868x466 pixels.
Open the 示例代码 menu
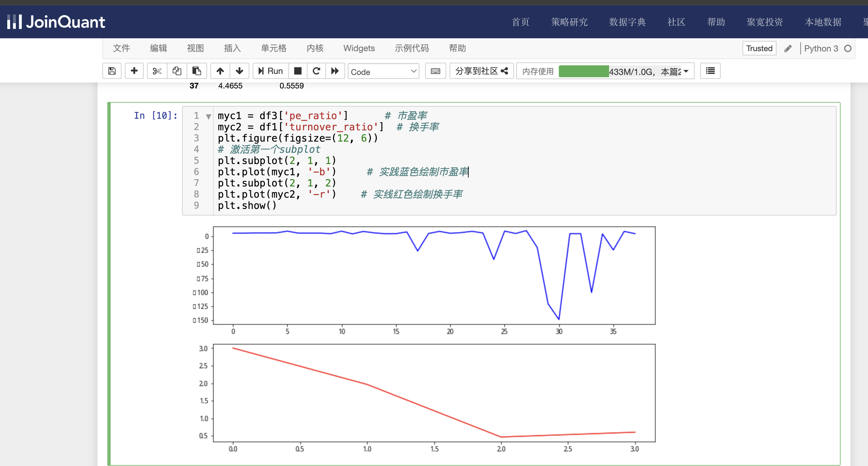coord(412,48)
